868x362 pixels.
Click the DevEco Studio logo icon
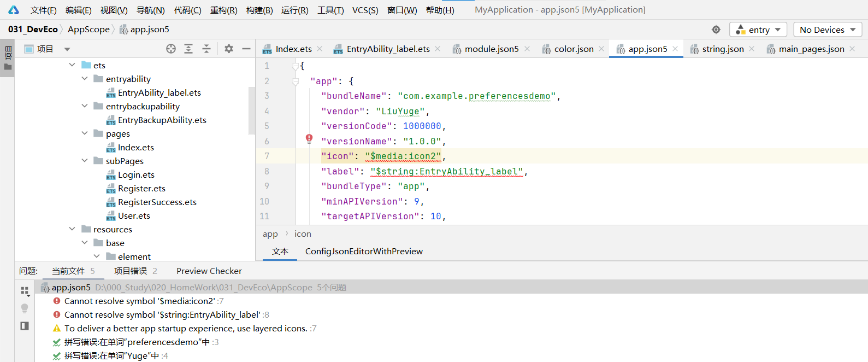[13, 10]
